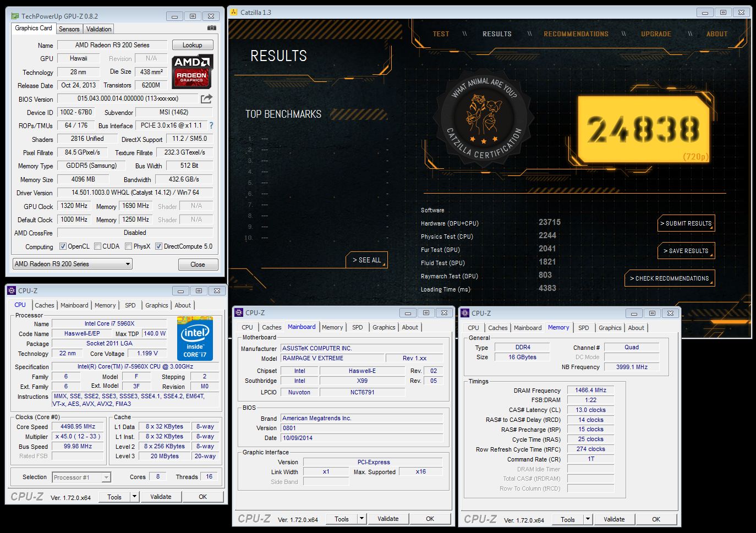This screenshot has height=533, width=756.
Task: Expand Tools dropdown arrow in CPU-Z Memory window
Action: [x=588, y=519]
